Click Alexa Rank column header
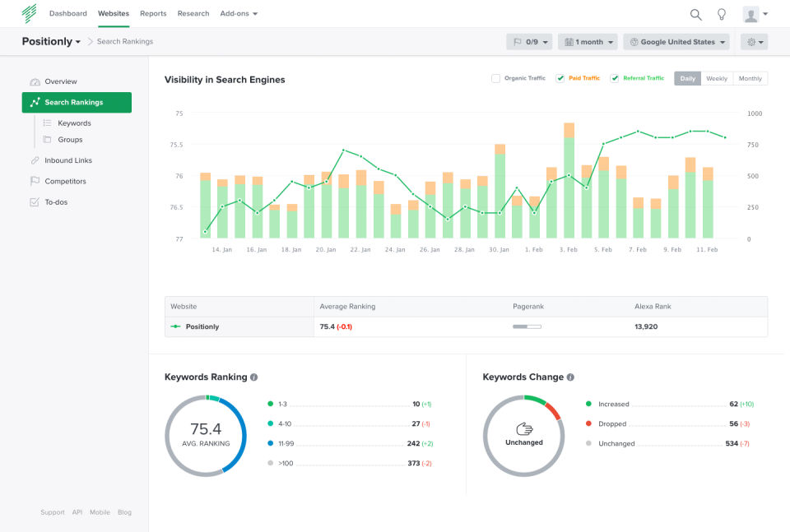This screenshot has width=790, height=532. 653,307
